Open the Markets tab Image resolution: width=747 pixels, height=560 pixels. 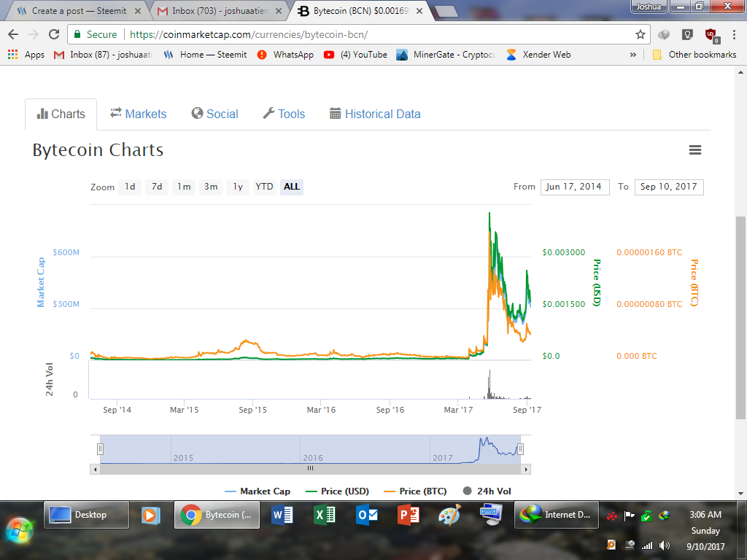[x=138, y=114]
